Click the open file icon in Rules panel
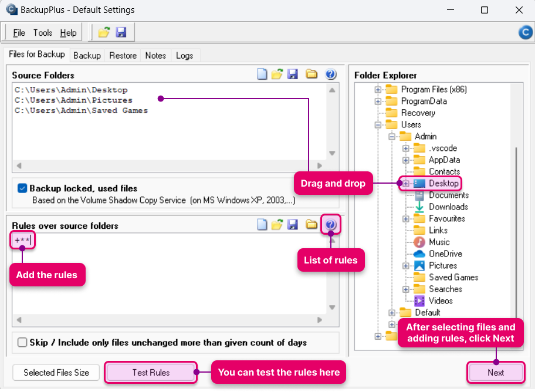The height and width of the screenshot is (392, 535). pos(277,225)
